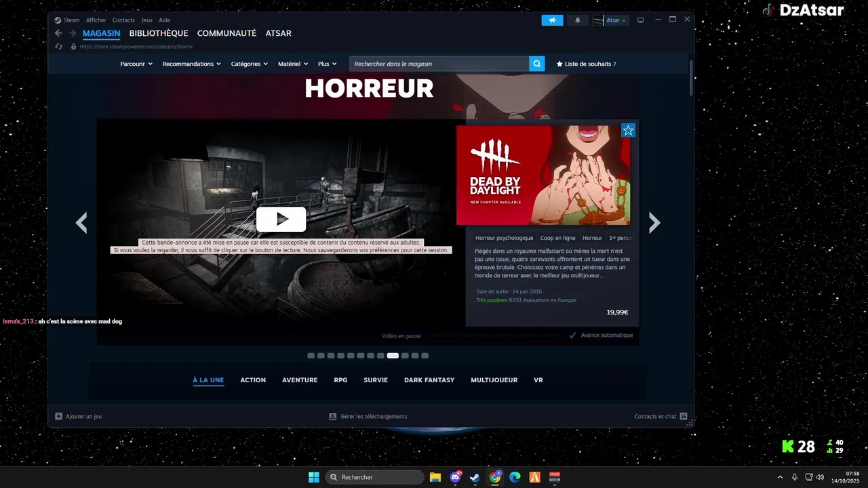Open the Contacts menu in the menu bar
868x488 pixels.
tap(123, 20)
